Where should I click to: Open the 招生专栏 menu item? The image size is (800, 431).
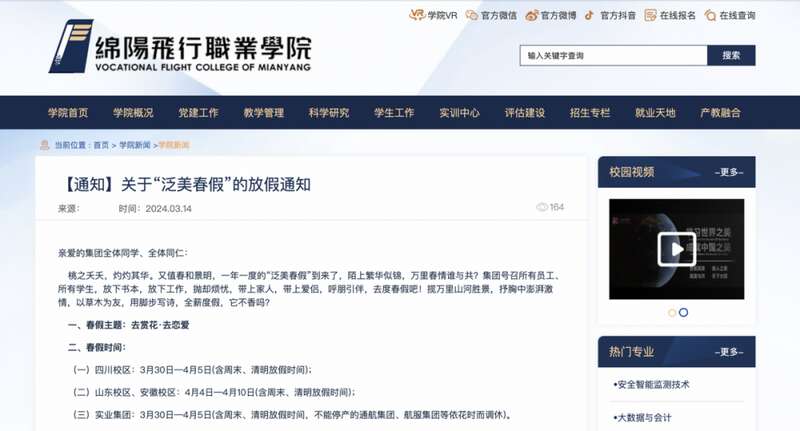(x=590, y=113)
